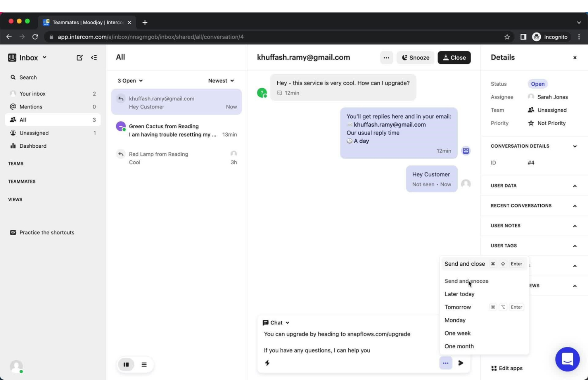Collapse the inbox sidebar panel

94,58
